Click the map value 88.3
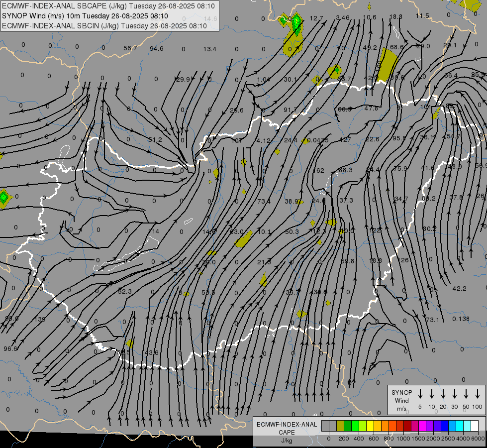The image size is (487, 448). [346, 170]
